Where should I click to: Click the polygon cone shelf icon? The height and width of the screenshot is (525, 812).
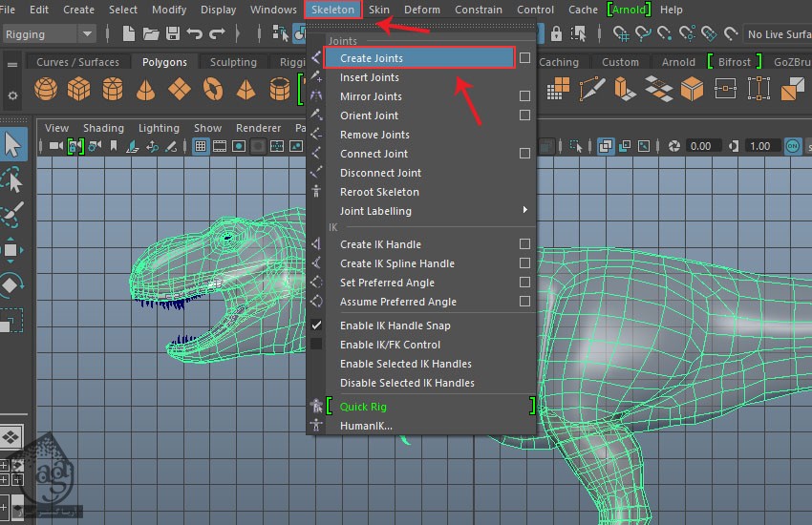pos(145,90)
